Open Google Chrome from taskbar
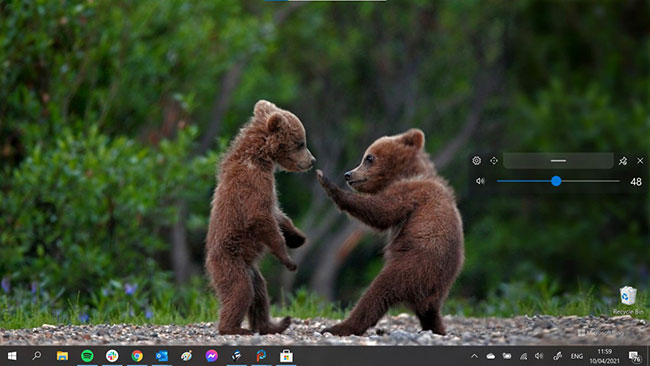The height and width of the screenshot is (366, 650). tap(137, 356)
